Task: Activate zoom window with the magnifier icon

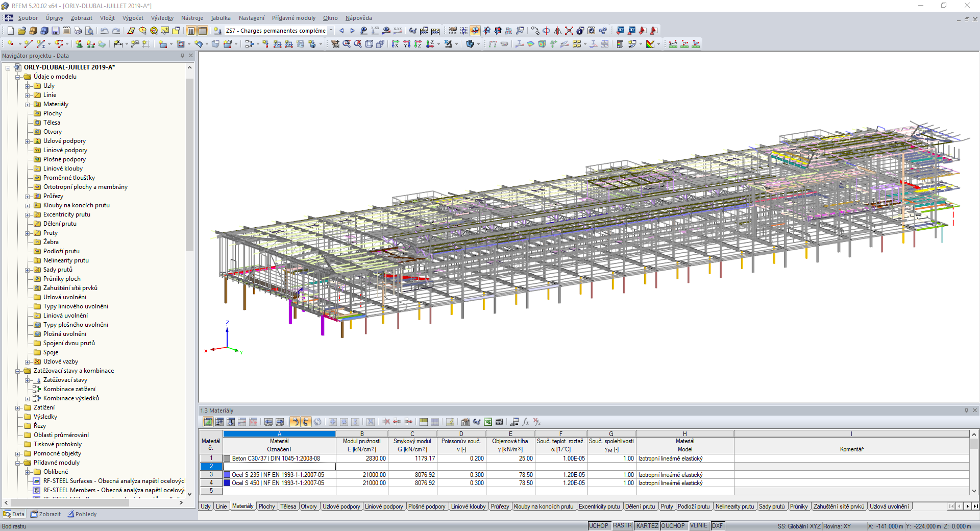Action: click(347, 43)
